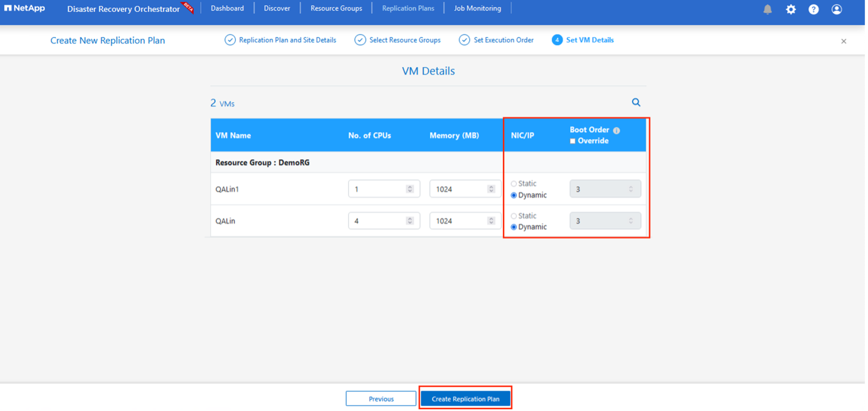Click Create Replication Plan button
868x411 pixels.
[465, 398]
